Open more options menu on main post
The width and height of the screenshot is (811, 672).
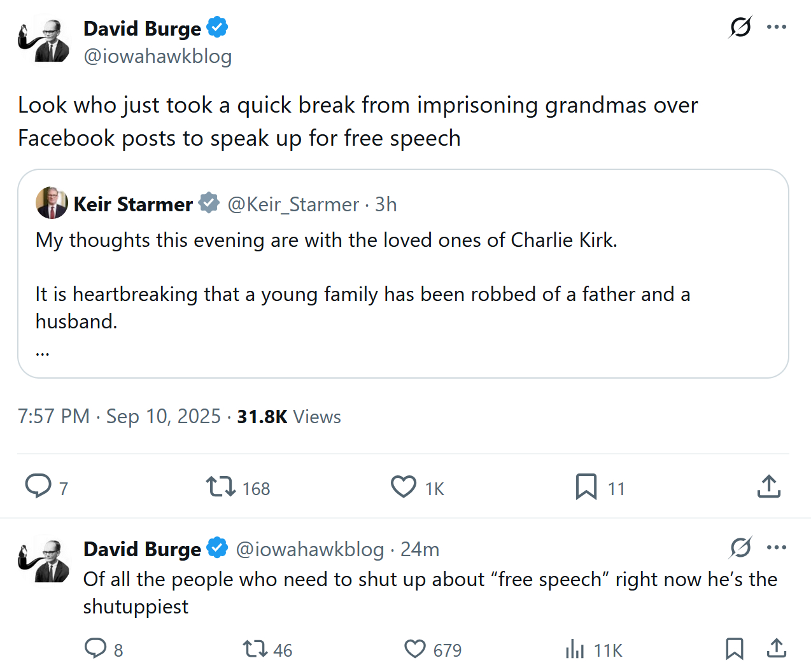(x=777, y=27)
